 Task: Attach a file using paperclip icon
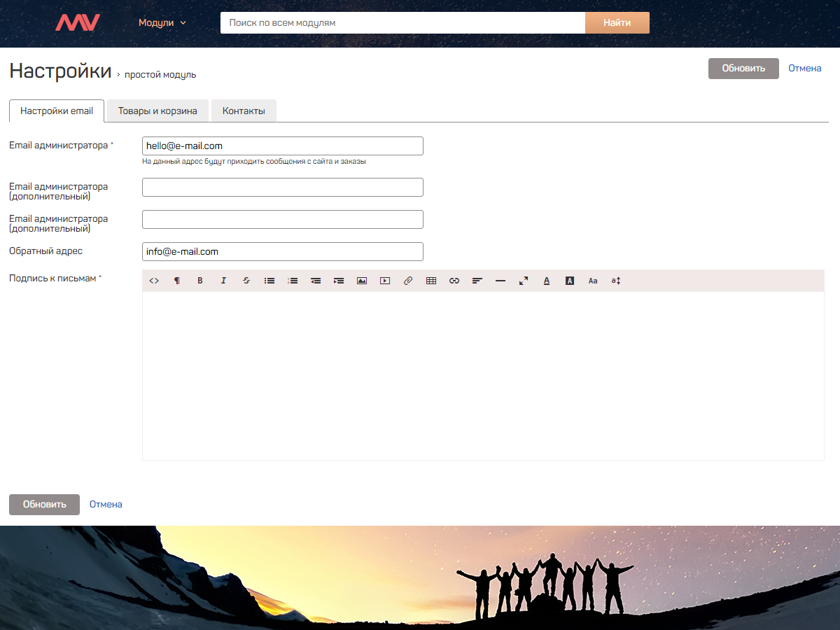pyautogui.click(x=408, y=281)
